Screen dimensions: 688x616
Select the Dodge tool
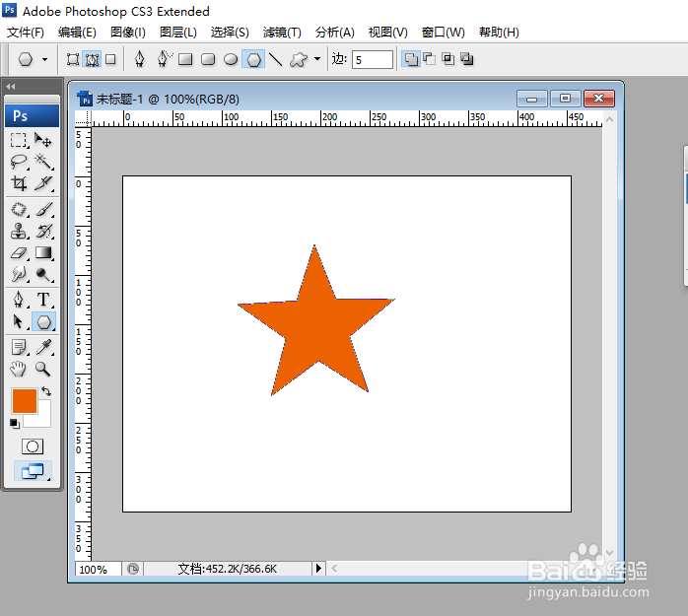(x=43, y=274)
